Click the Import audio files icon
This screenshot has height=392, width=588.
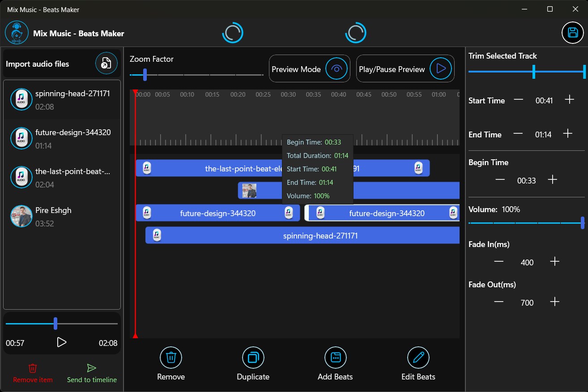tap(106, 63)
